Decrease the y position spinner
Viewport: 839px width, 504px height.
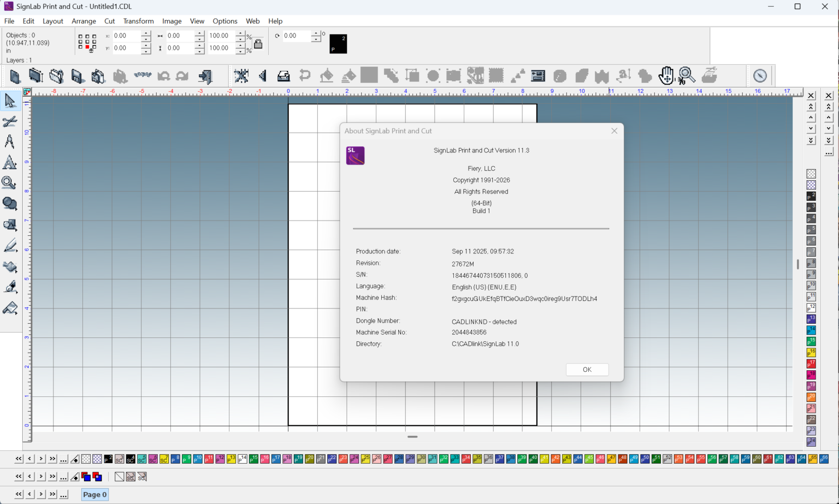coord(146,51)
